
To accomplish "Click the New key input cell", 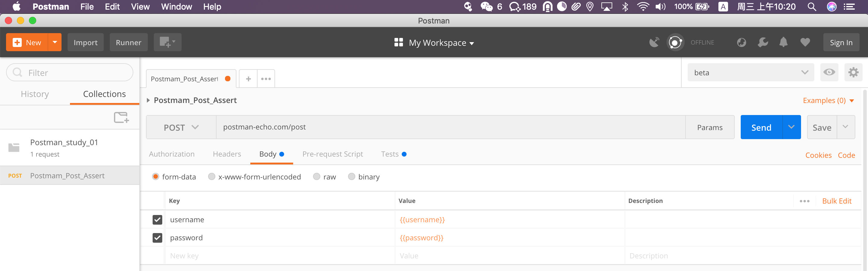I will pos(280,256).
